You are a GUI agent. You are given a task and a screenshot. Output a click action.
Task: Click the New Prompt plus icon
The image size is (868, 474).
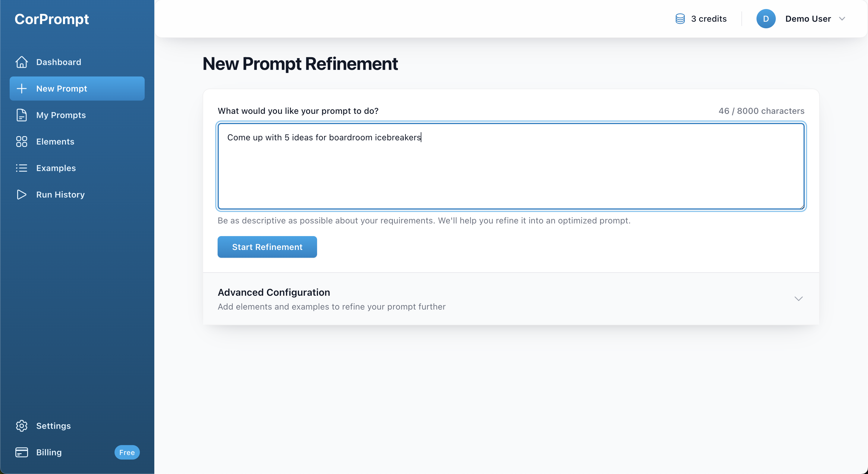[22, 89]
